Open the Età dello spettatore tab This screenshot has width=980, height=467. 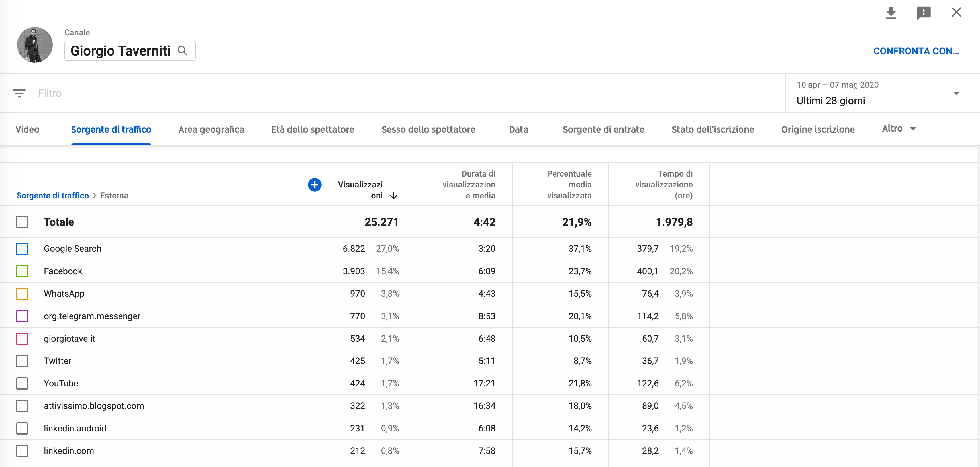(x=313, y=129)
